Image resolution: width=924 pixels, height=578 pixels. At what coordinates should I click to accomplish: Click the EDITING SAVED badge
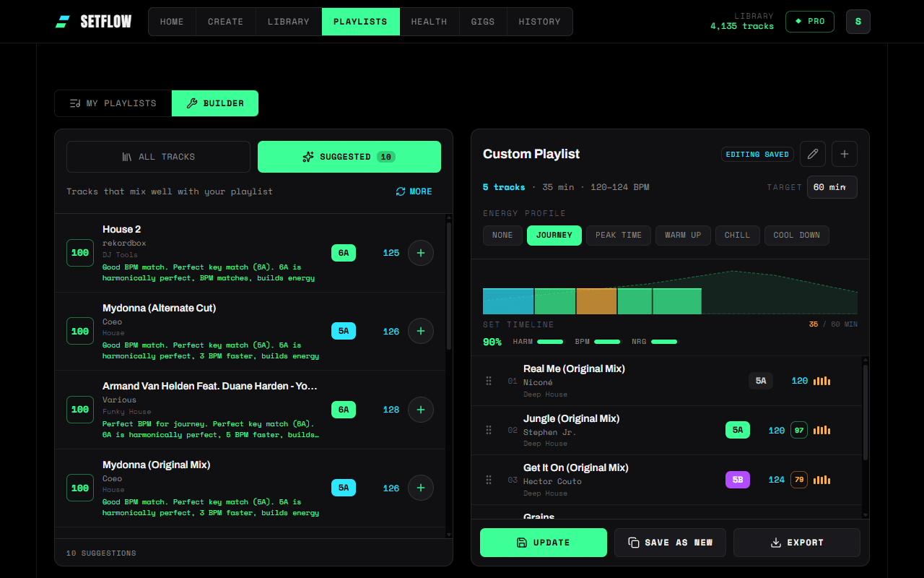(x=757, y=154)
